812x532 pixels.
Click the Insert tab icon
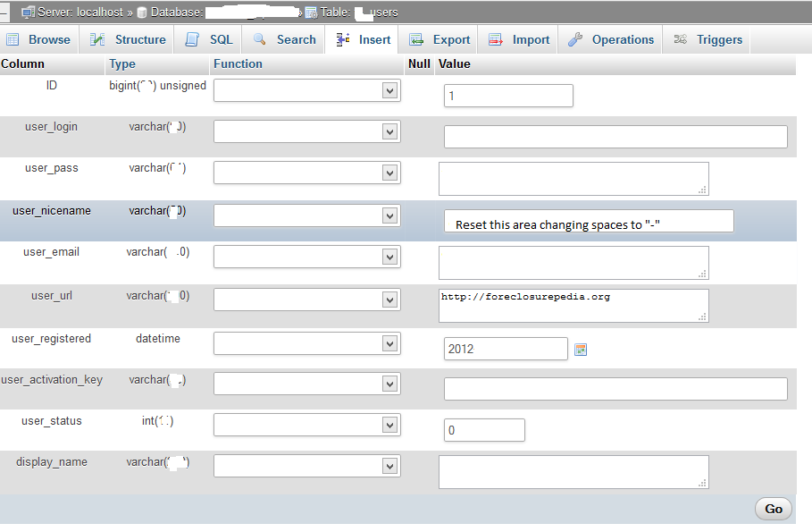(x=342, y=39)
